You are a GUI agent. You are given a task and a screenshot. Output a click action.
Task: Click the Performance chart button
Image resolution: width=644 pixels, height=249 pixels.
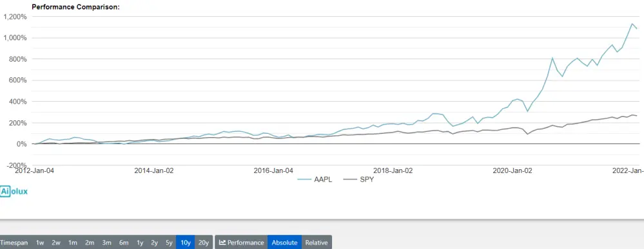[x=241, y=243]
